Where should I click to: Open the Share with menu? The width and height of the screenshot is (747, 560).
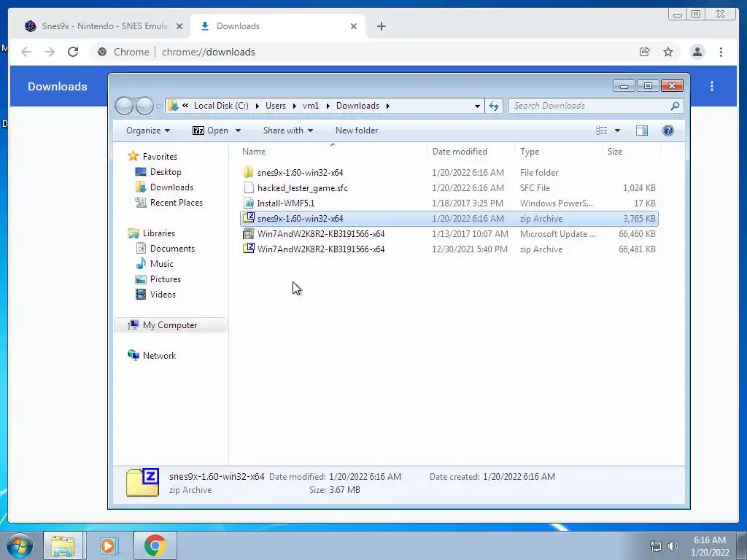point(287,131)
